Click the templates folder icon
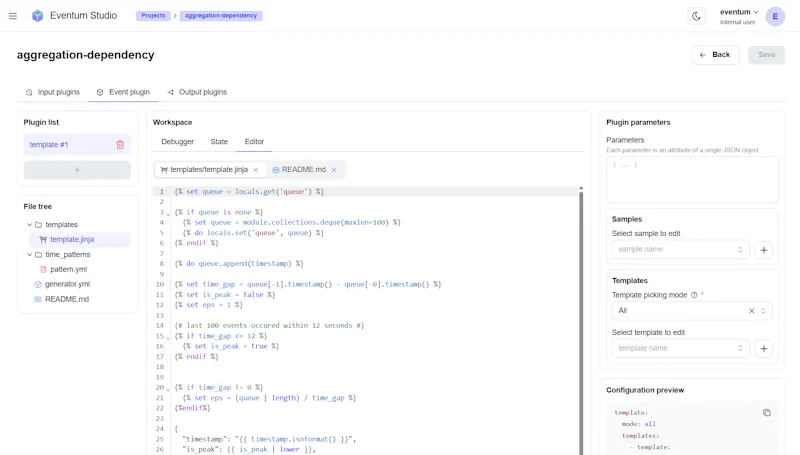The width and height of the screenshot is (800, 455). (38, 224)
